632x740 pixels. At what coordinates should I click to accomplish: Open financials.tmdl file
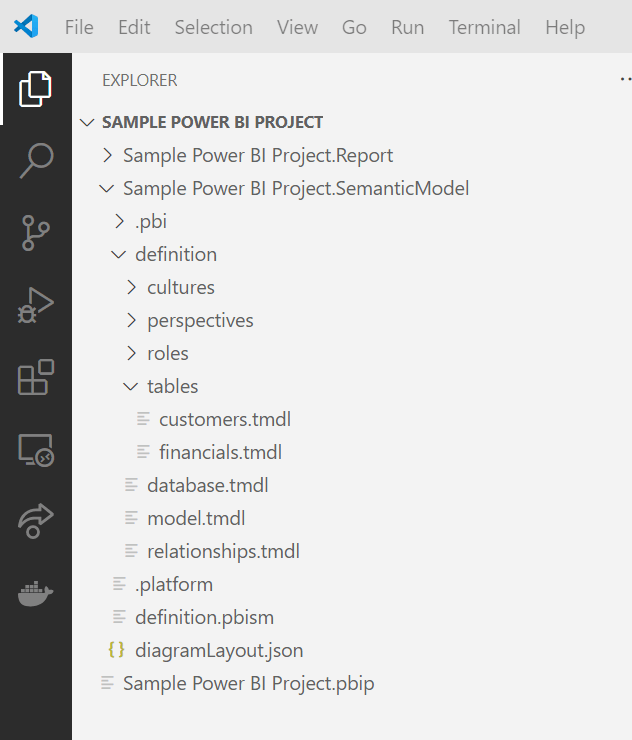tap(220, 452)
